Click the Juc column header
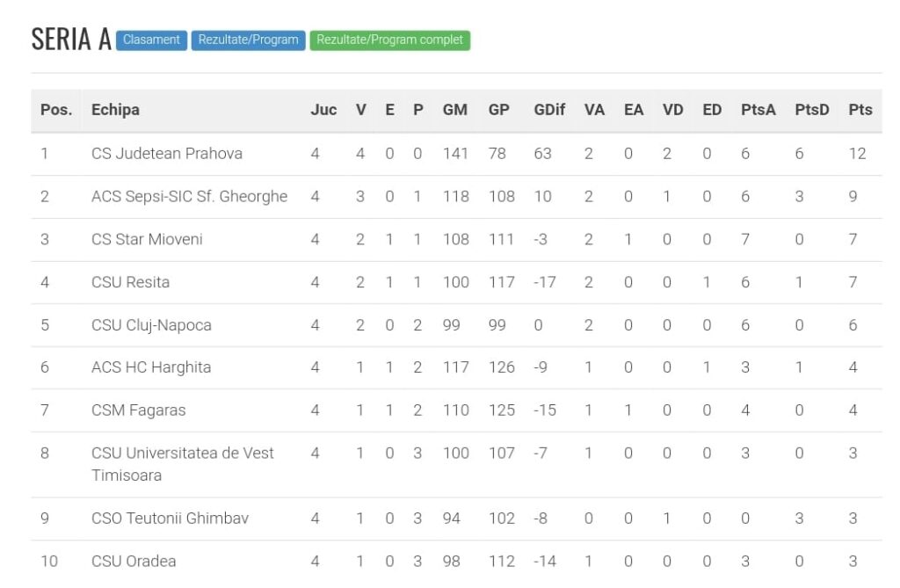Image resolution: width=900 pixels, height=588 pixels. (323, 110)
